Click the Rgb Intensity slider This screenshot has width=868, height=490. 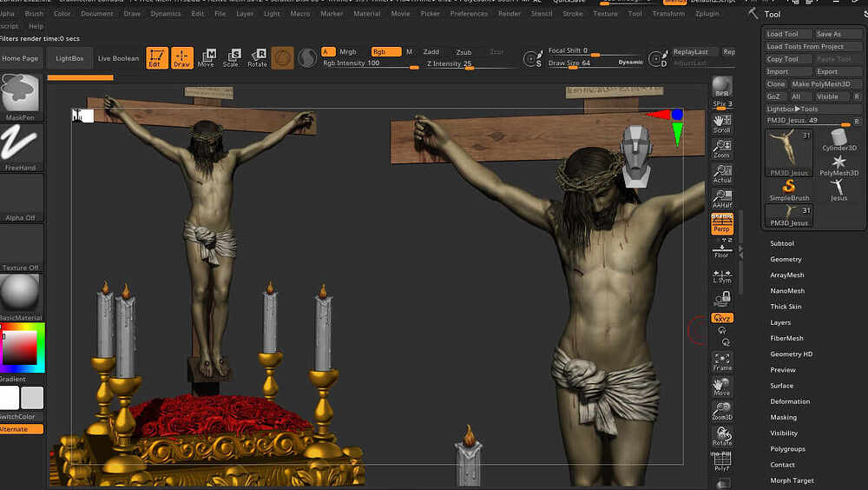371,63
